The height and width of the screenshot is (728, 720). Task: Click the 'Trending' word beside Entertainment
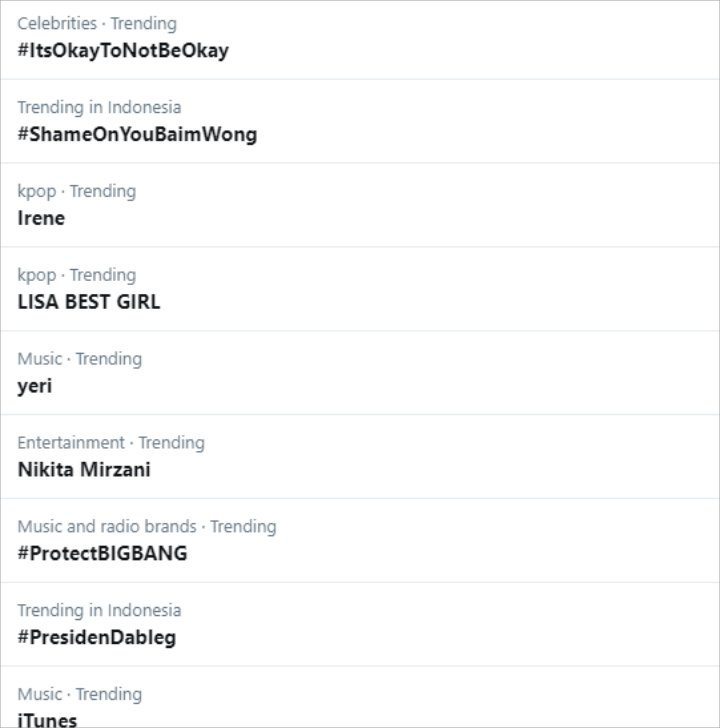click(x=171, y=442)
